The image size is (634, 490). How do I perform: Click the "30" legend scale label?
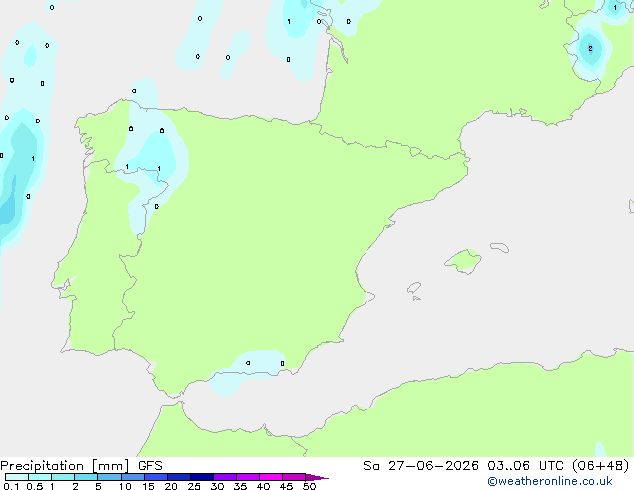(217, 486)
